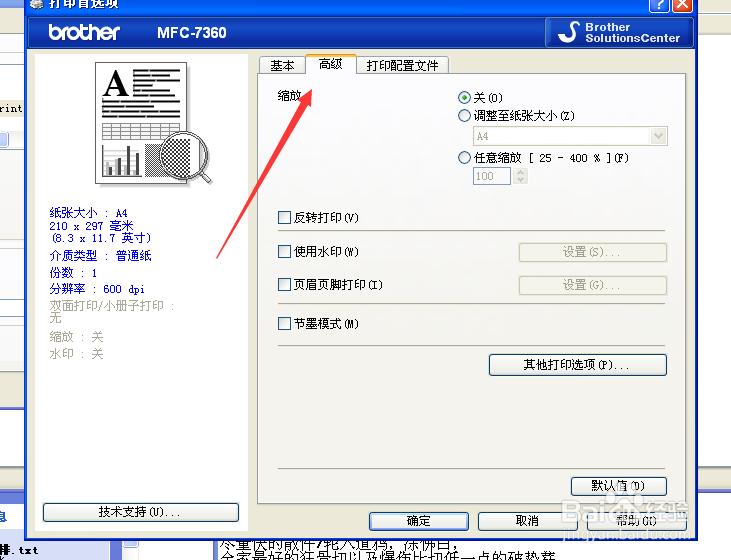
Task: Enable 使用水印 checkbox
Action: click(284, 251)
